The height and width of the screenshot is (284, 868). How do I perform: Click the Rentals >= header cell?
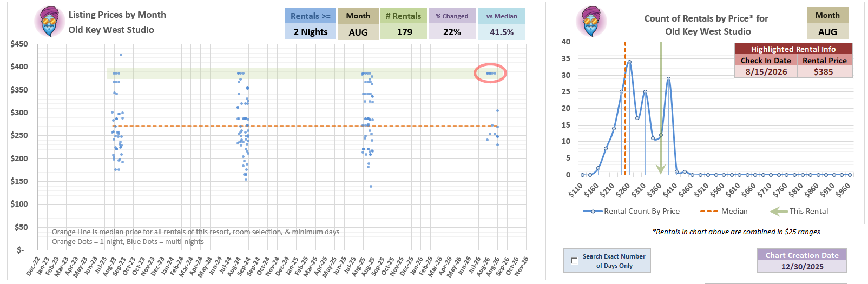click(x=311, y=16)
